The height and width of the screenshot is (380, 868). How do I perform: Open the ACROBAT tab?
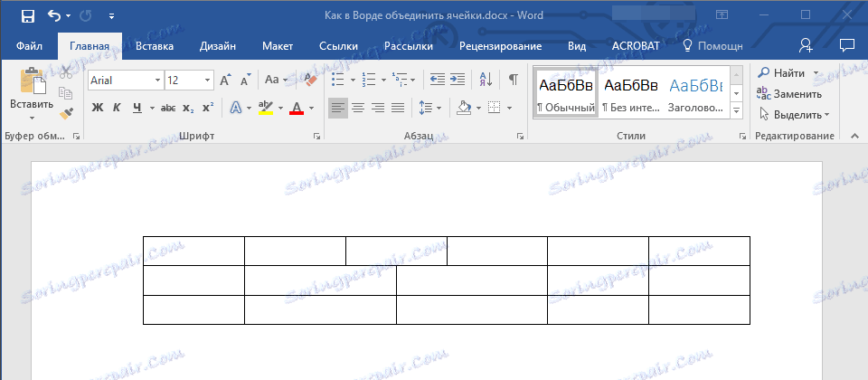[636, 46]
